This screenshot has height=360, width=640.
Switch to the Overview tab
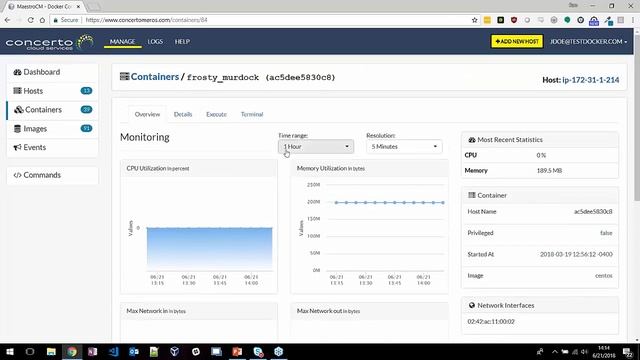point(147,114)
